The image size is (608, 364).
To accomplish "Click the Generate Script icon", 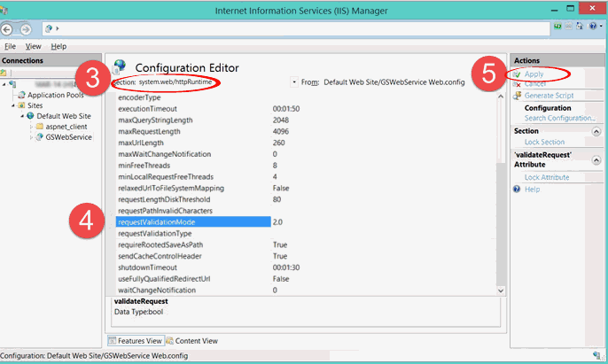I will coord(517,96).
